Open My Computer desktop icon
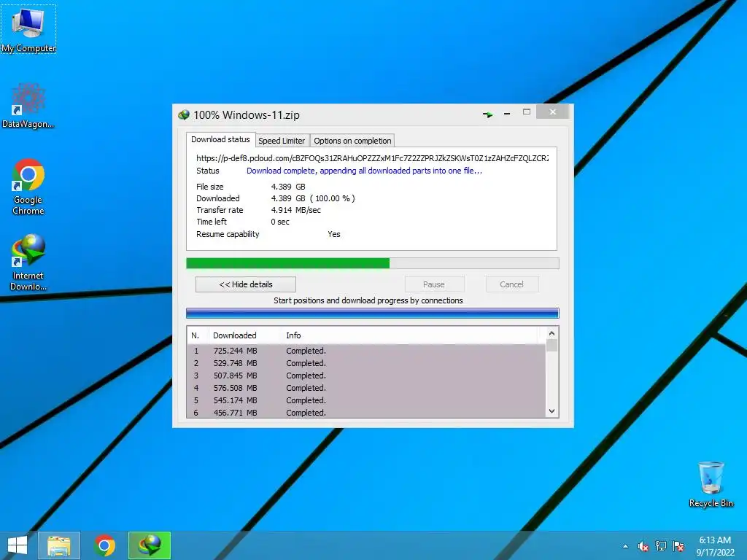Viewport: 747px width, 560px height. point(28,29)
